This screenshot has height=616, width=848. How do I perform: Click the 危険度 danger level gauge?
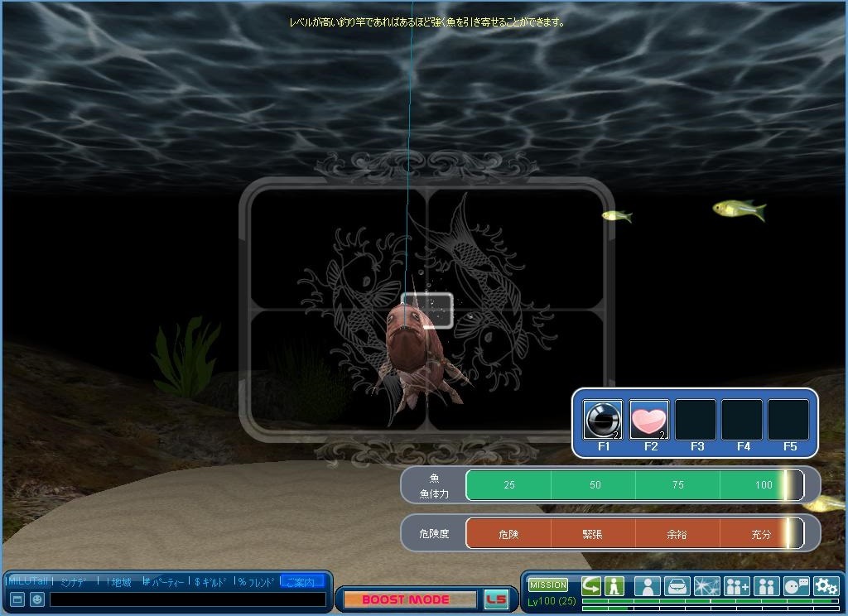tap(635, 534)
